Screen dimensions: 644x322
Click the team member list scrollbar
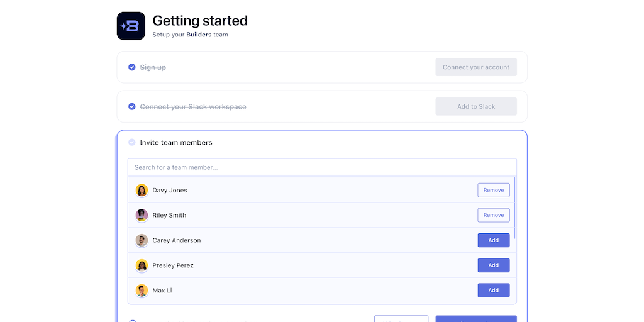[515, 208]
